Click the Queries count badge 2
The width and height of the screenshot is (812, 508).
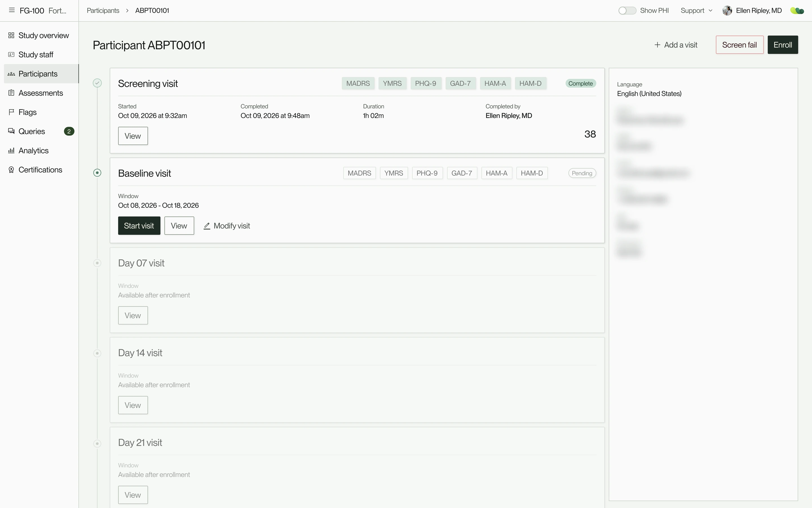[69, 131]
